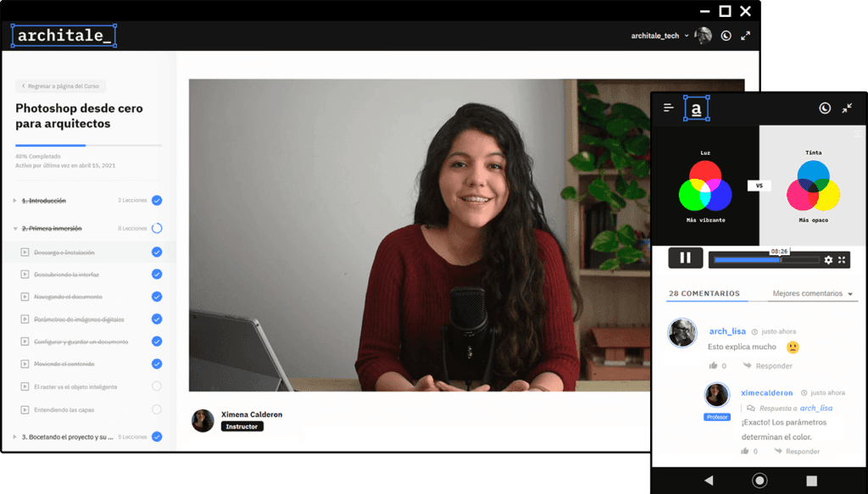Collapse the 2. Primera inmersión section
The image size is (868, 494).
[15, 229]
